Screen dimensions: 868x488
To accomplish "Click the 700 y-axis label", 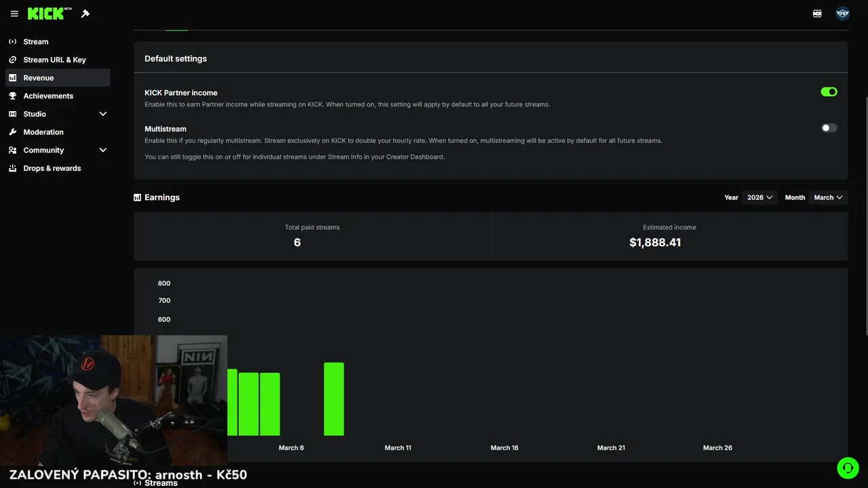I will (x=164, y=300).
